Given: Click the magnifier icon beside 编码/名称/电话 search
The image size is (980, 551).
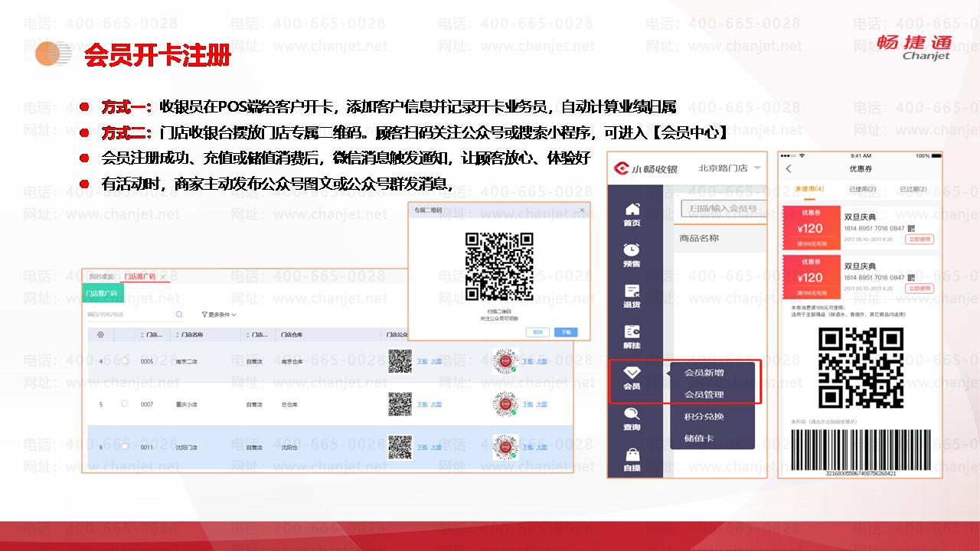Looking at the screenshot, I should [179, 315].
